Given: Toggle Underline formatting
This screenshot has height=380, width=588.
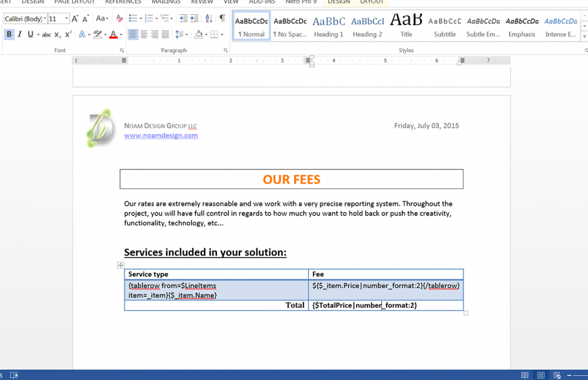Looking at the screenshot, I should tap(30, 34).
